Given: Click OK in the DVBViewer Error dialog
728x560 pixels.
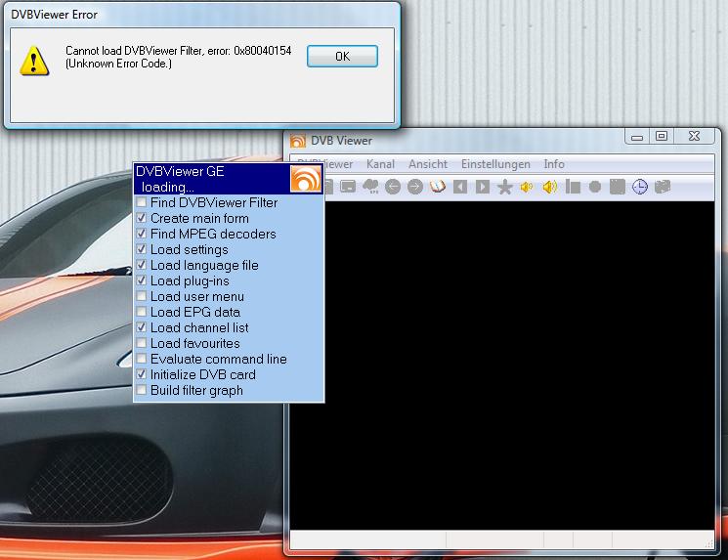Looking at the screenshot, I should tap(342, 57).
